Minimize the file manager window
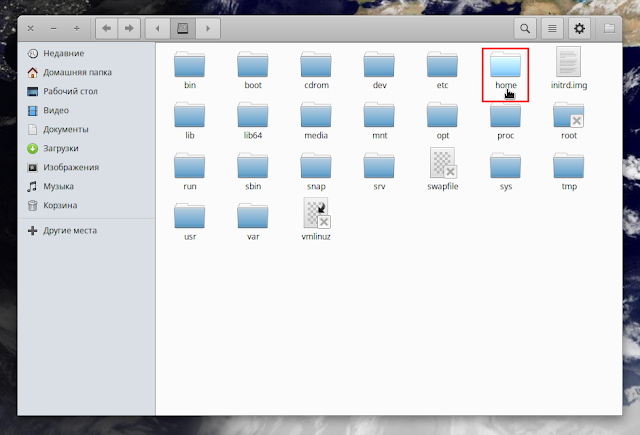The height and width of the screenshot is (435, 640). coord(53,29)
